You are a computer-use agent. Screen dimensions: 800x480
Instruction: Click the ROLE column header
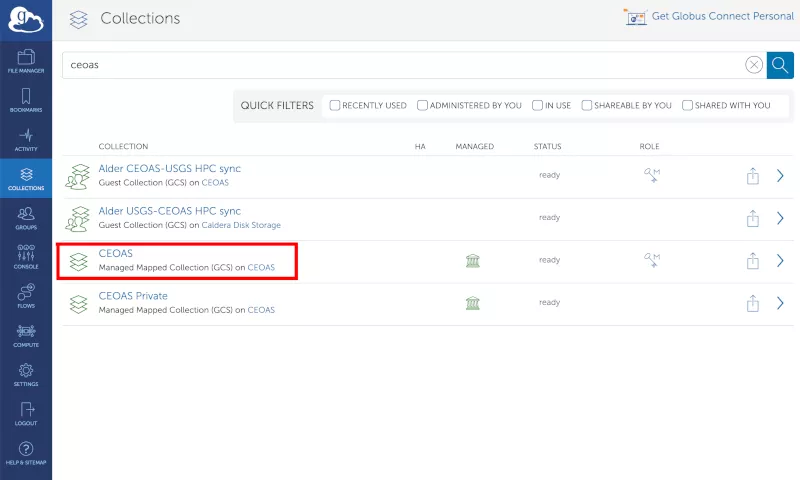click(649, 146)
